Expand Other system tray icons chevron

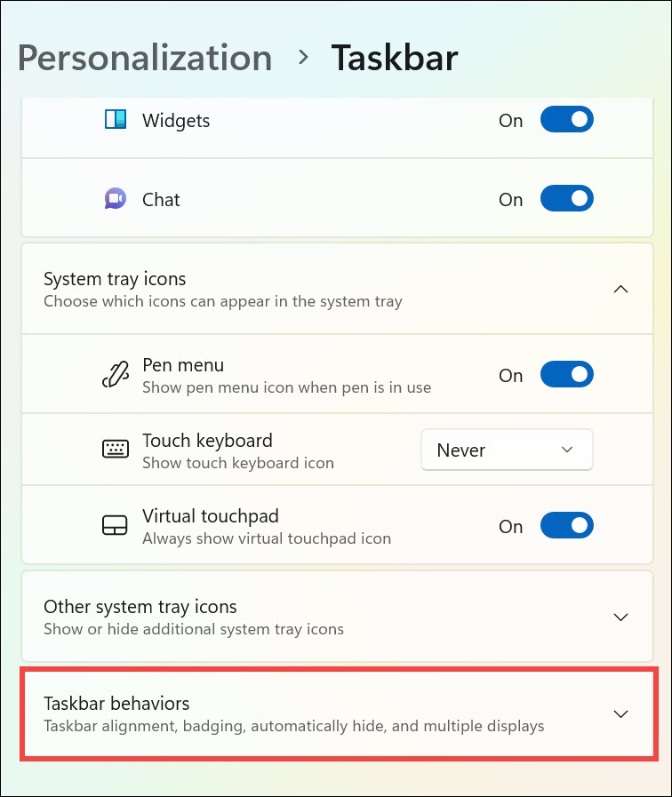(x=621, y=618)
